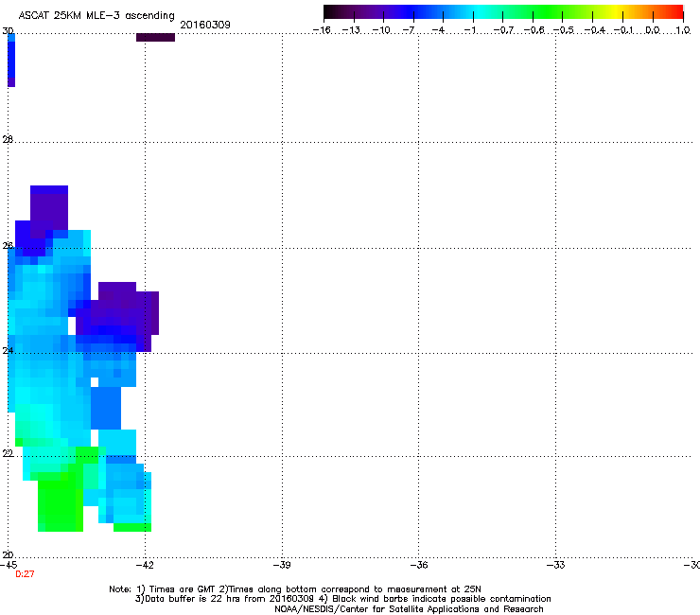700x615 pixels.
Task: Click the latitude label 28
Action: (x=8, y=140)
